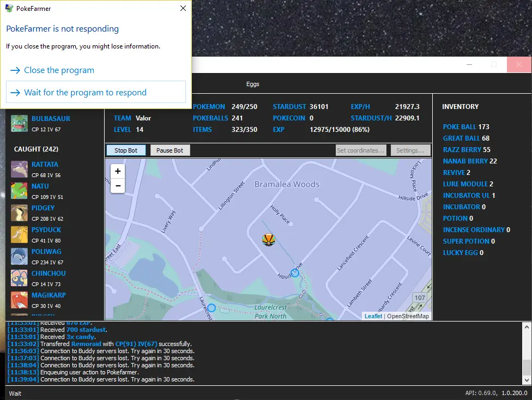The width and height of the screenshot is (532, 400).
Task: Click Received 700 stardust log line
Action: (57, 330)
